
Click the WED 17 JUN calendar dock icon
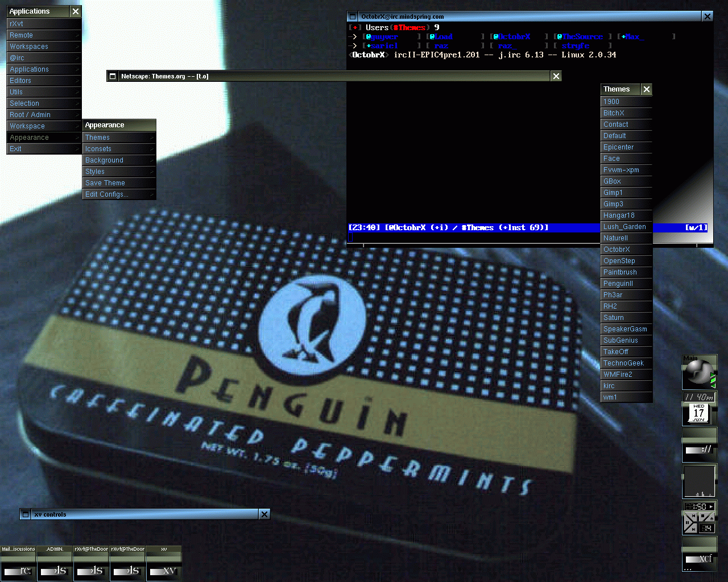700,413
